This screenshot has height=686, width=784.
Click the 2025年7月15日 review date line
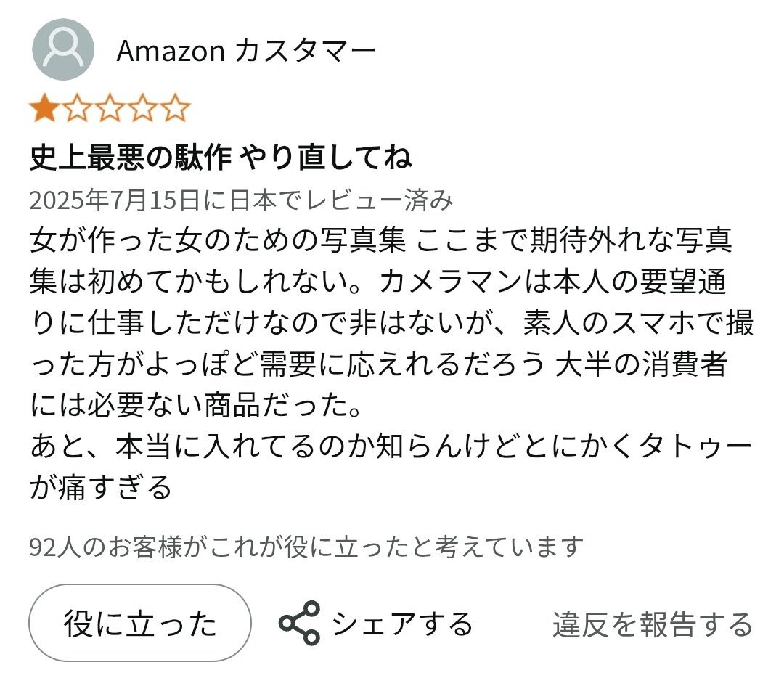point(242,200)
